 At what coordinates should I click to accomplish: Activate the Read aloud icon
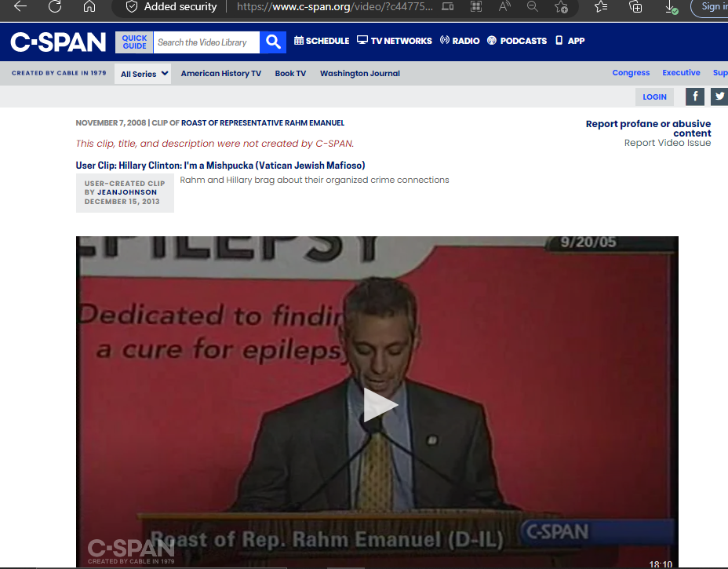[504, 6]
